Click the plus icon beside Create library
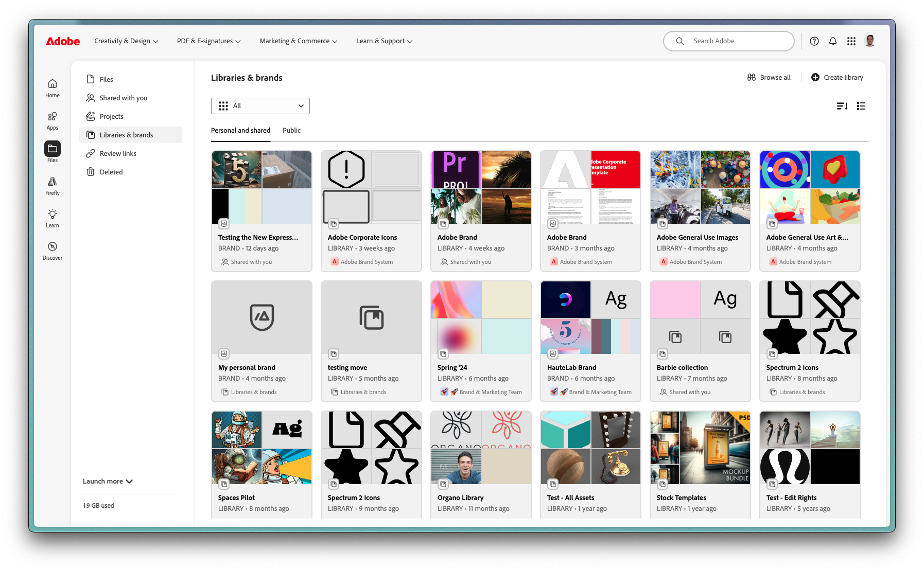 pyautogui.click(x=815, y=77)
